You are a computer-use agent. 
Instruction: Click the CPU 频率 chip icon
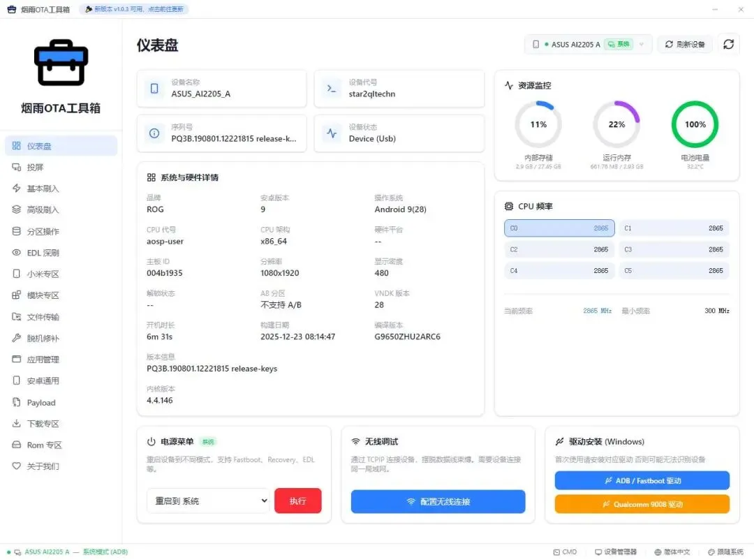pos(509,206)
